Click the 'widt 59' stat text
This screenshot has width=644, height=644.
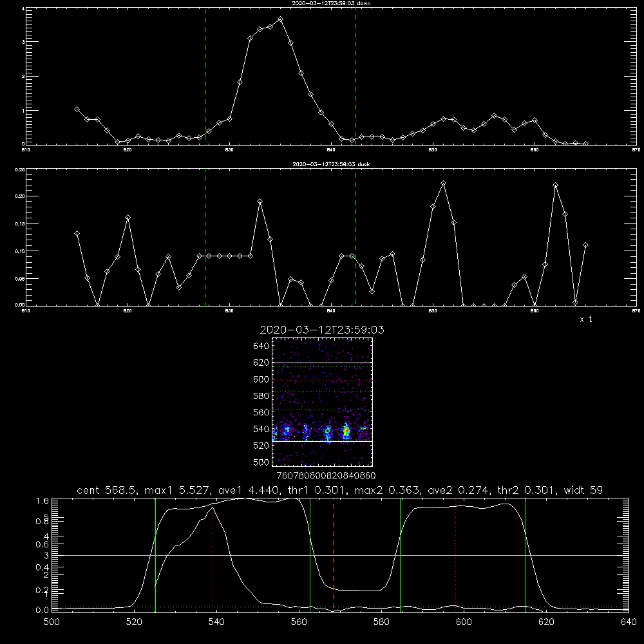coord(583,490)
